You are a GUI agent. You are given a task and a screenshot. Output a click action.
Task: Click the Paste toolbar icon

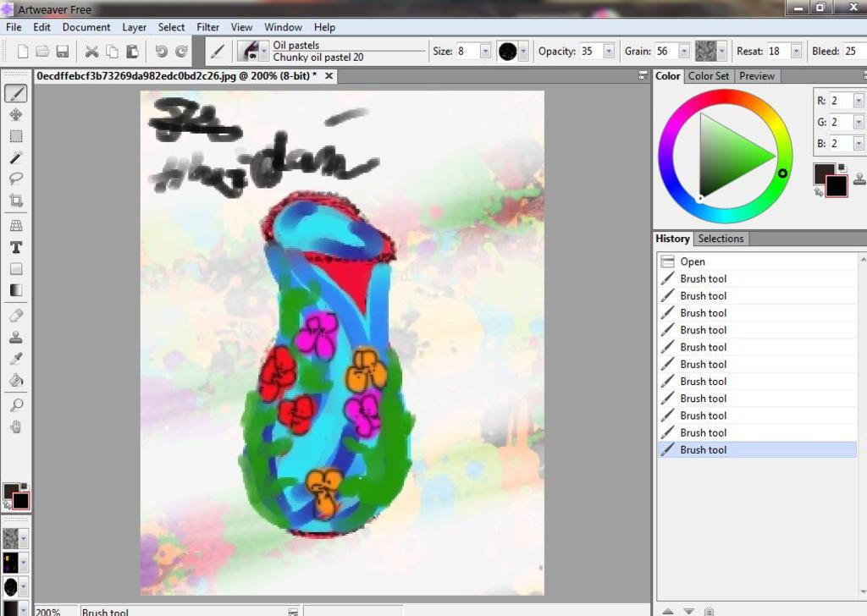click(132, 52)
